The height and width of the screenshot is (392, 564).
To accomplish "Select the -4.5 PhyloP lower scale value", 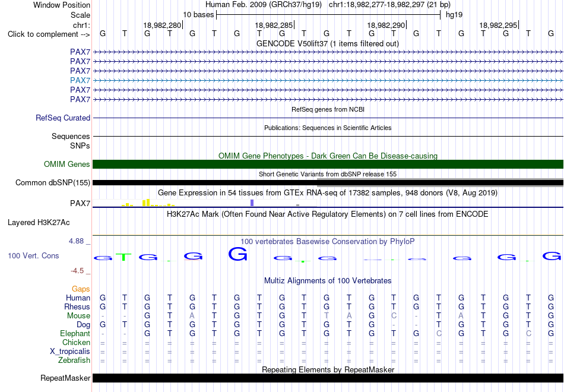I will (x=77, y=271).
